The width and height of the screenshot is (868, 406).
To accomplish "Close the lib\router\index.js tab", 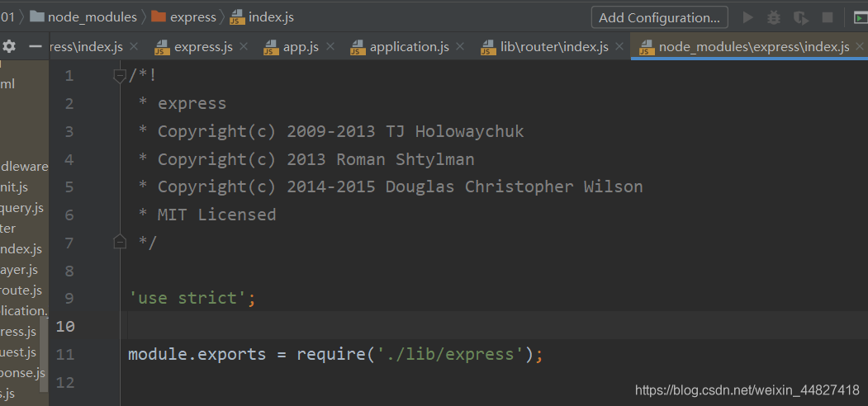I will pos(620,47).
